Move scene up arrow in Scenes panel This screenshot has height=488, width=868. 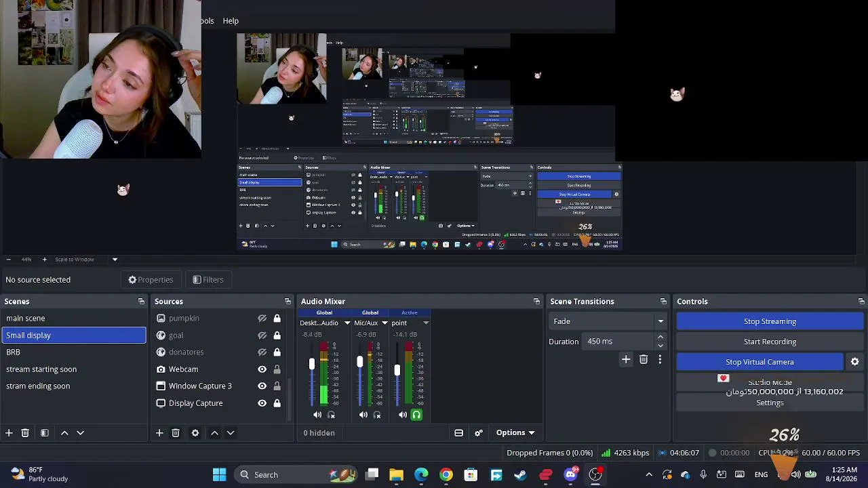click(64, 432)
